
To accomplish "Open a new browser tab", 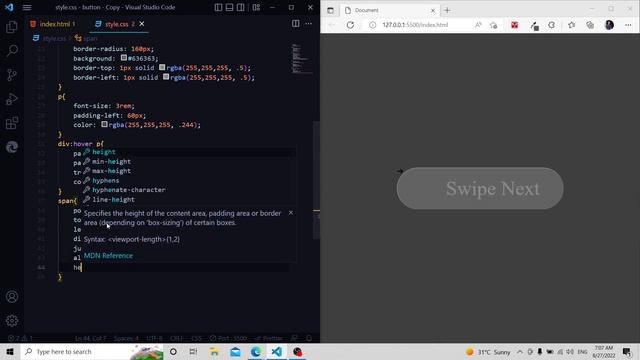I will coord(447,10).
